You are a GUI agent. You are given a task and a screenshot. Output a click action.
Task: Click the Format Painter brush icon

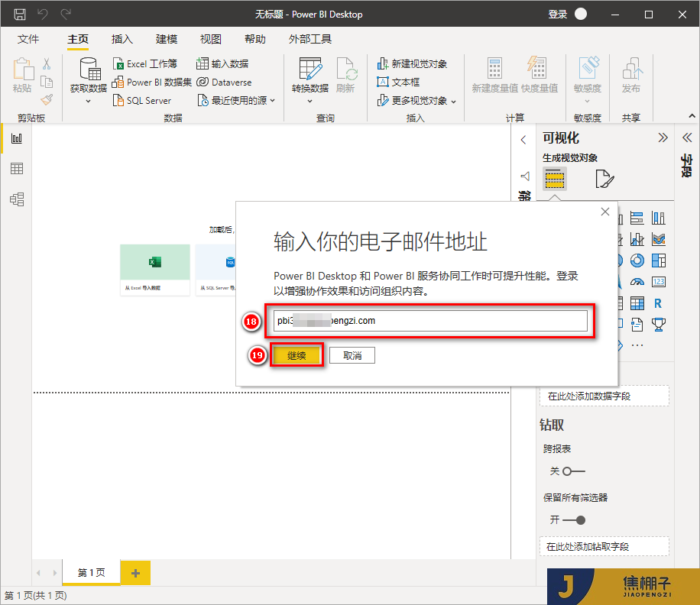(47, 99)
